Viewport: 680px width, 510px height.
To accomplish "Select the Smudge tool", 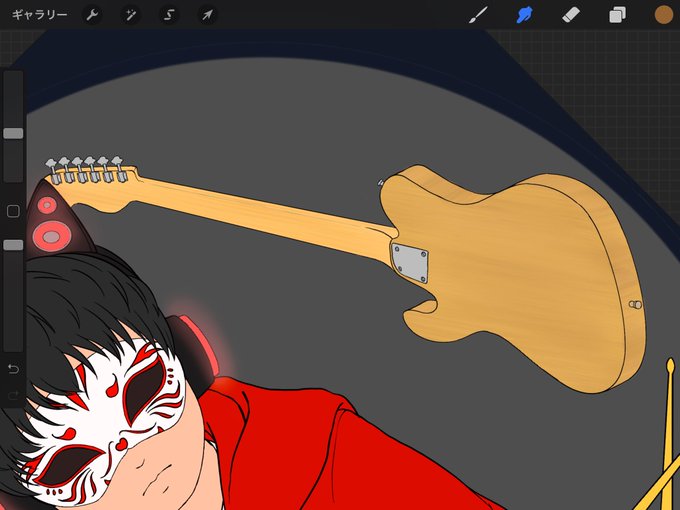I will point(524,15).
